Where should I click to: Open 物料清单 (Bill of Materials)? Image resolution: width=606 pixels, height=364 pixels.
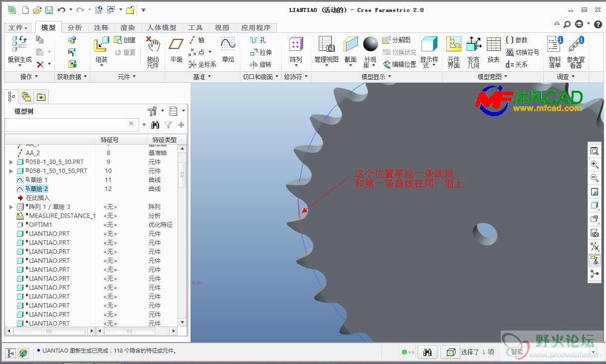[x=555, y=52]
